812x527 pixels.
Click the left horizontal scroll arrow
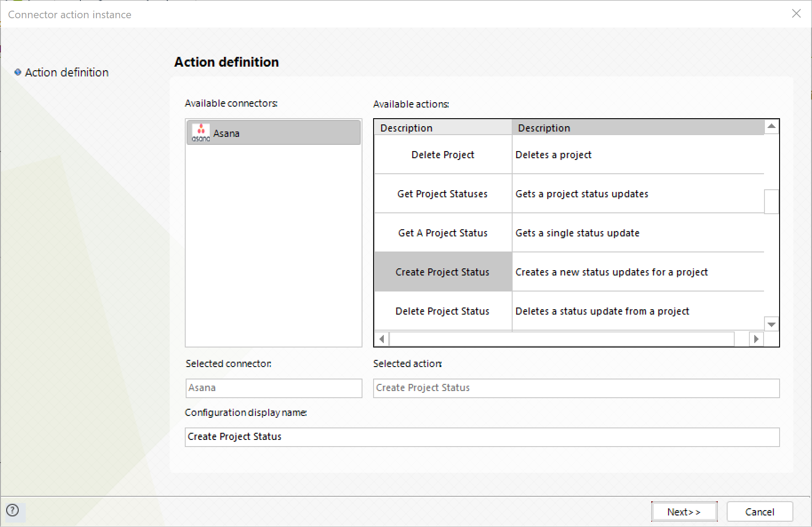pos(382,339)
